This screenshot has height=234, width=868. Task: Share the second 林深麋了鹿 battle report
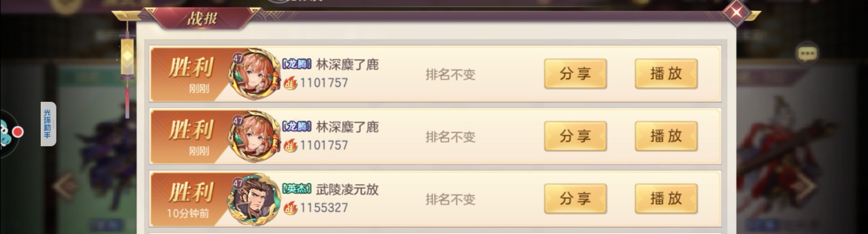pyautogui.click(x=575, y=136)
